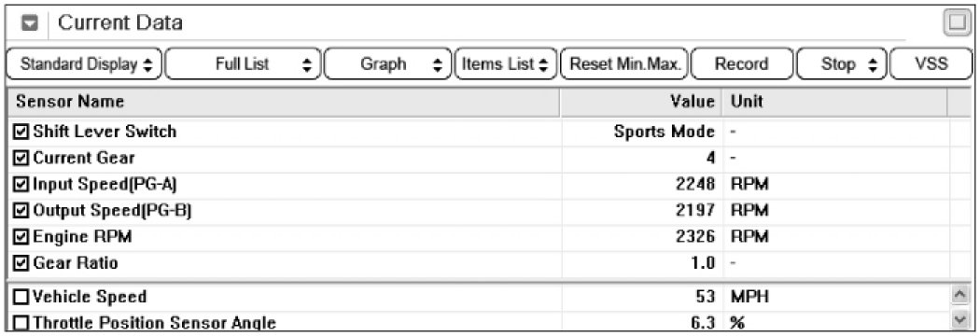
Task: Uncheck the Current Gear checkbox
Action: click(x=21, y=158)
